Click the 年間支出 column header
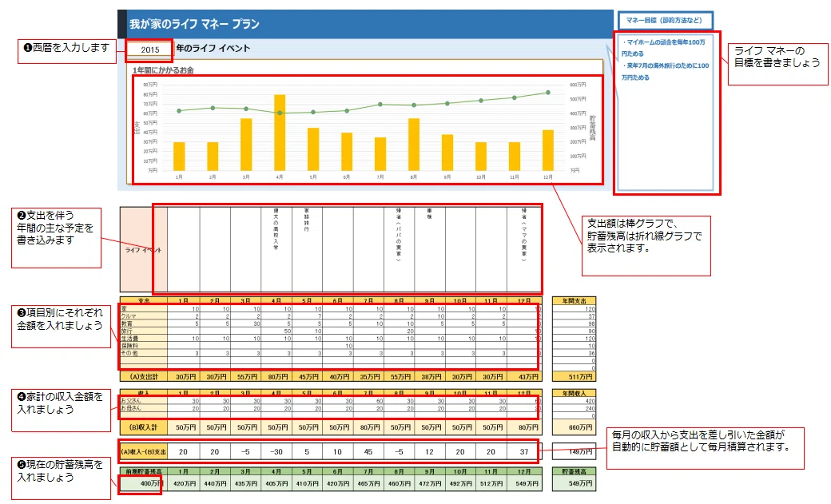 click(x=574, y=300)
